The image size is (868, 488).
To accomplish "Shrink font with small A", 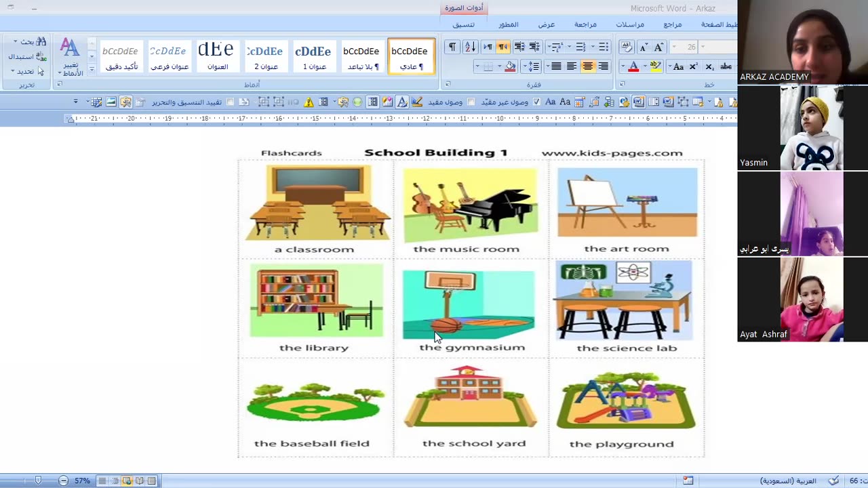I will pos(644,47).
